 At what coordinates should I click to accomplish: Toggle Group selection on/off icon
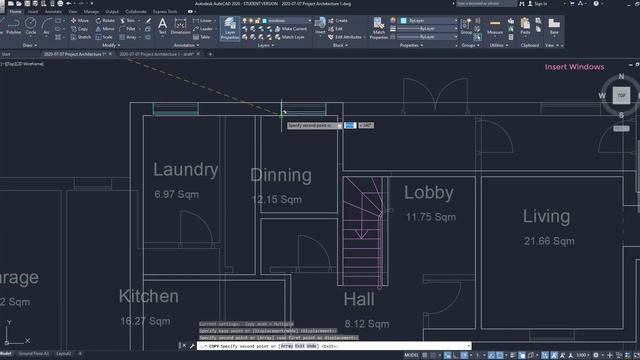[477, 37]
